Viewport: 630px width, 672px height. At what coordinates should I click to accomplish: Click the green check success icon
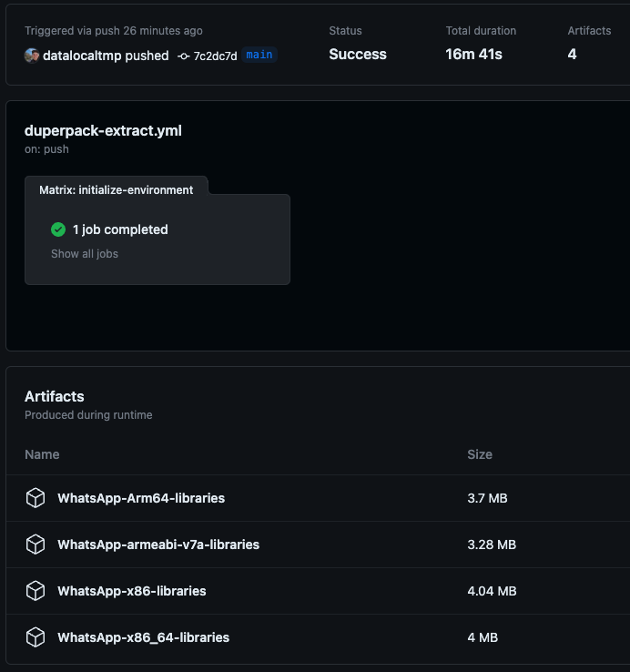58,229
